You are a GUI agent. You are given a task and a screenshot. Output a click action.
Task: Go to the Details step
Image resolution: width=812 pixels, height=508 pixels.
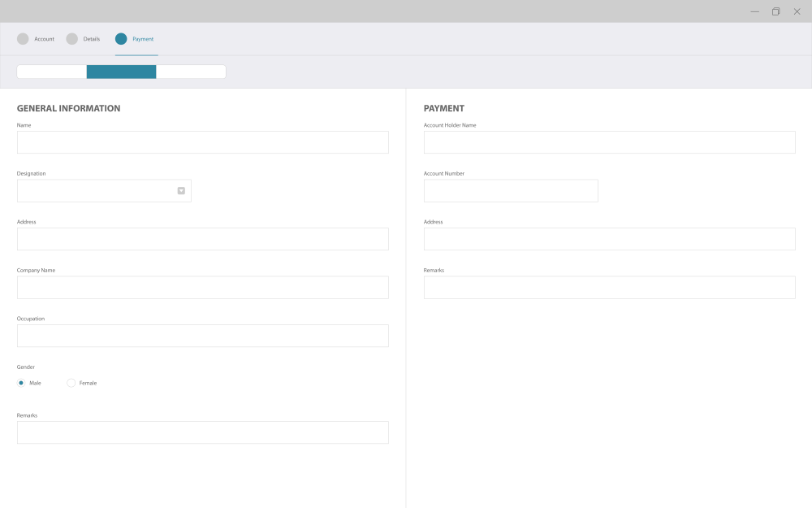(83, 39)
